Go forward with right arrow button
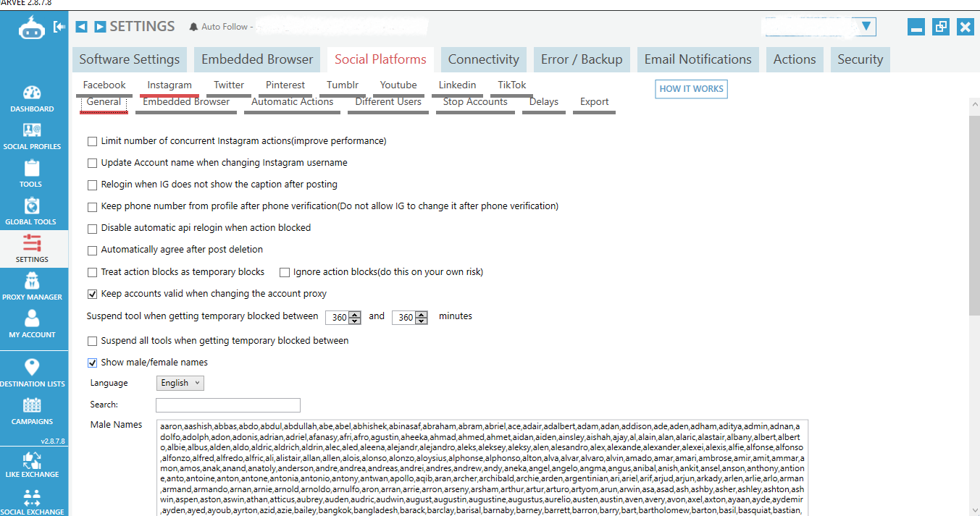Viewport: 980px width, 516px height. [100, 27]
